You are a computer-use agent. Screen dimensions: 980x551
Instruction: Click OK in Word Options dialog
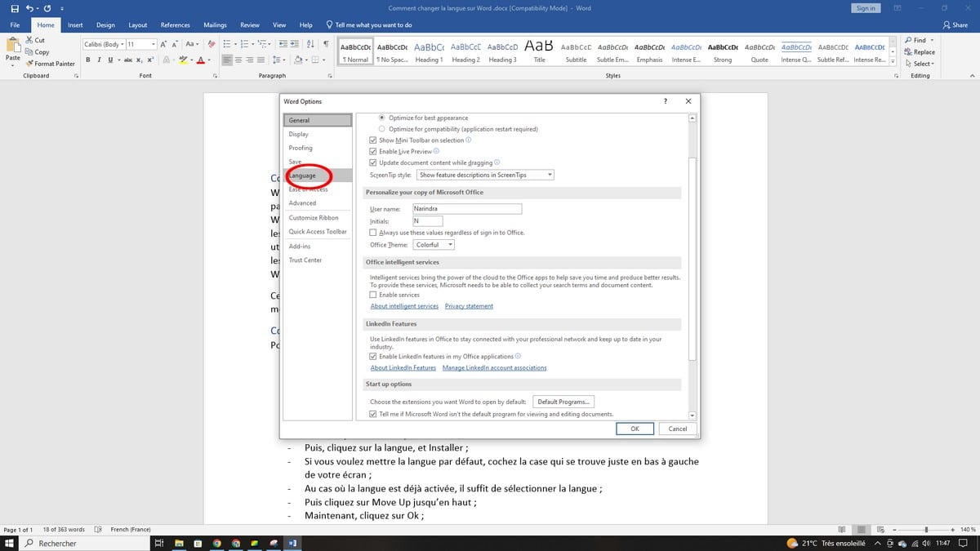point(635,429)
